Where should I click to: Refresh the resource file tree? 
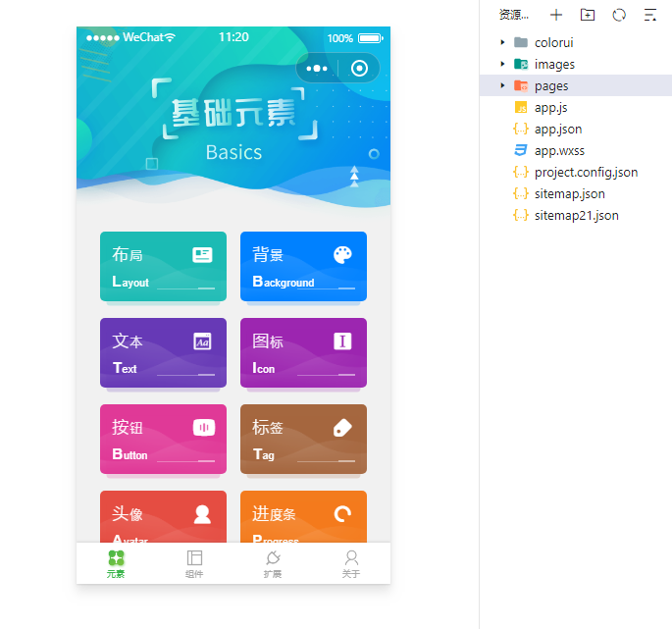[x=619, y=15]
